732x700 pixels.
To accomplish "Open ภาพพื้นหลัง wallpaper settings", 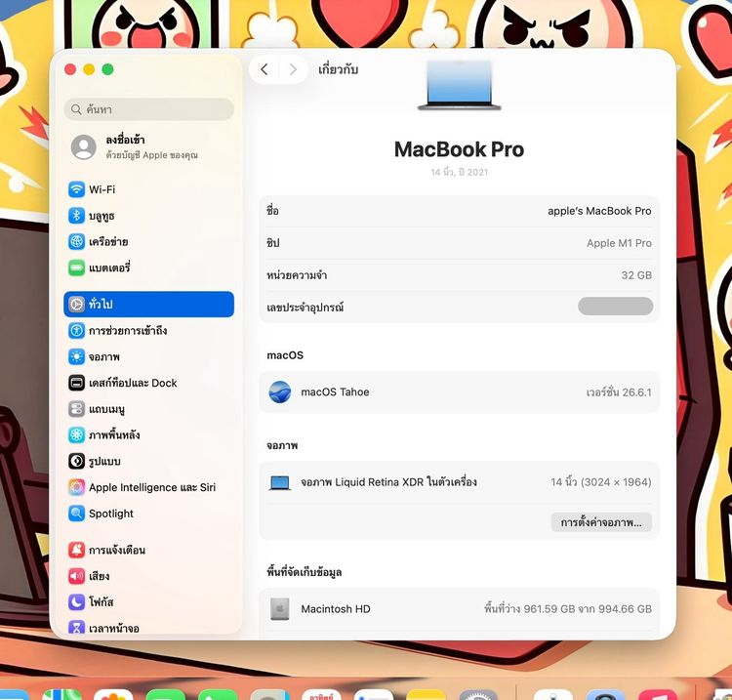I will (148, 435).
